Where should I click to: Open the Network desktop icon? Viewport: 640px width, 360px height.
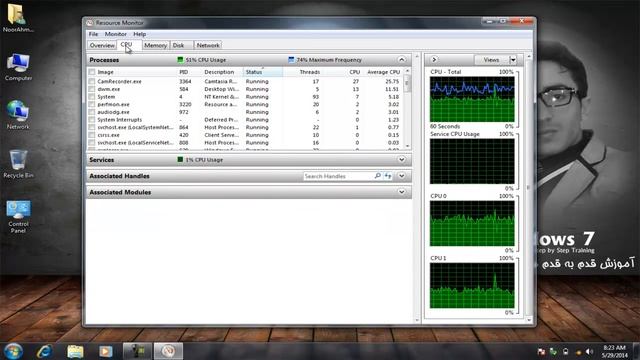(18, 115)
